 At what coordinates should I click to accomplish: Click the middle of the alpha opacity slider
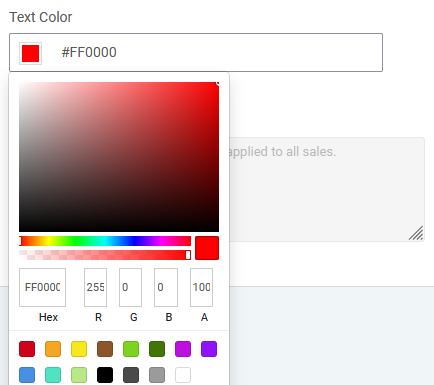105,255
